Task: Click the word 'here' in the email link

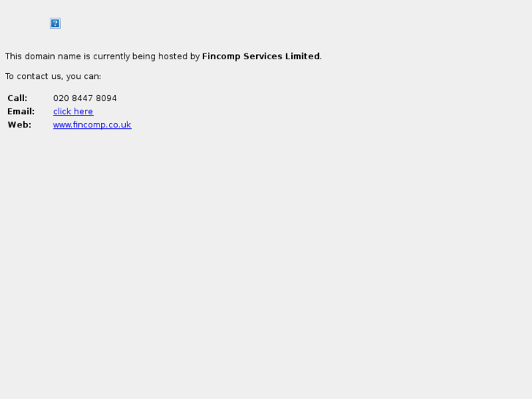Action: (x=83, y=111)
